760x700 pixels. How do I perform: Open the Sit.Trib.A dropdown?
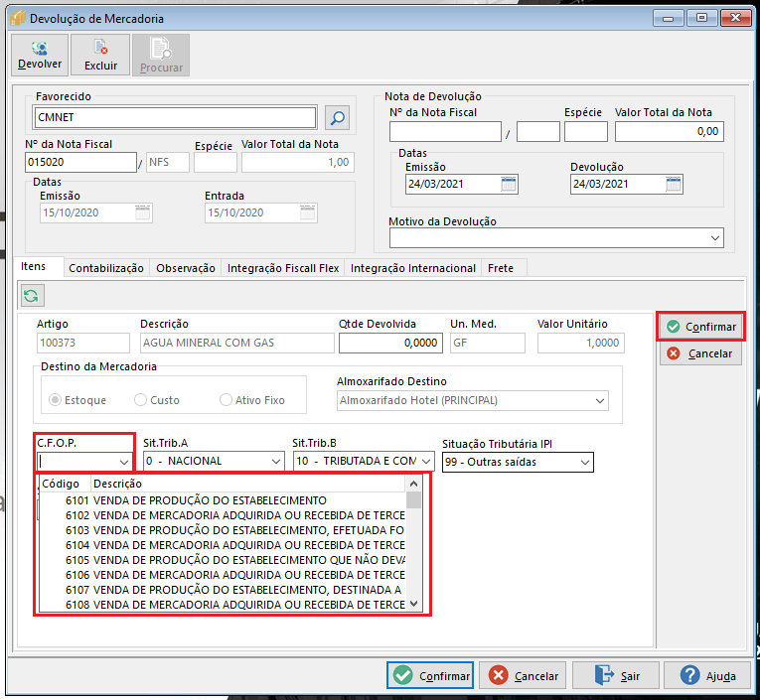coord(276,461)
